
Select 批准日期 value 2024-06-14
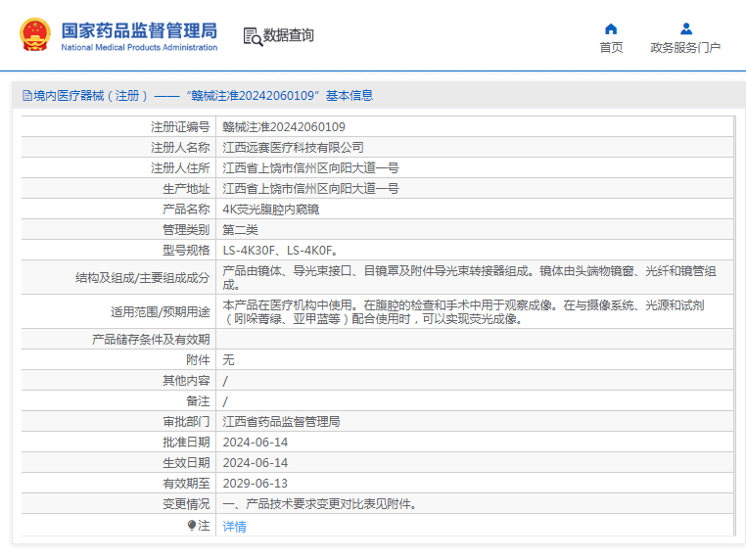255,443
